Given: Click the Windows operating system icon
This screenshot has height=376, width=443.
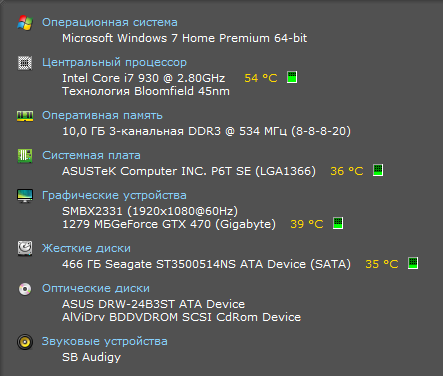Looking at the screenshot, I should pos(25,23).
